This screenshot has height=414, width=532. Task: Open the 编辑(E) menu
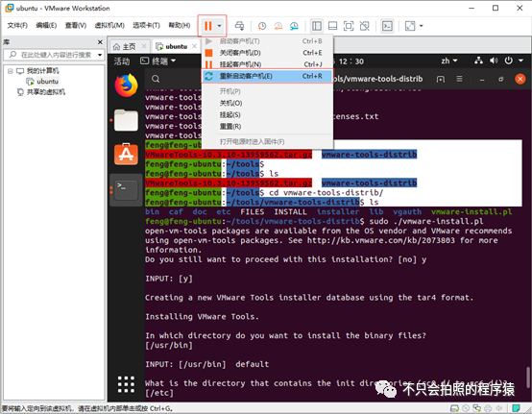click(x=46, y=25)
